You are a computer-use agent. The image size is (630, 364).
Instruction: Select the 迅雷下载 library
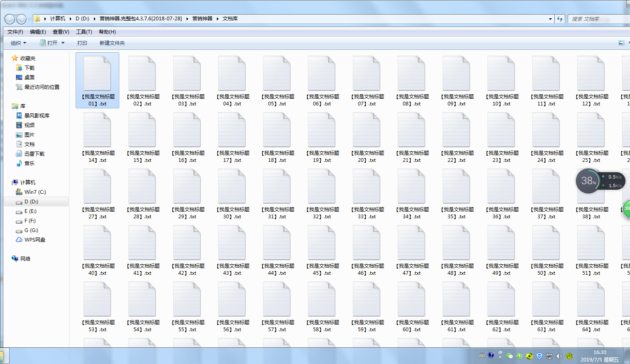point(34,154)
